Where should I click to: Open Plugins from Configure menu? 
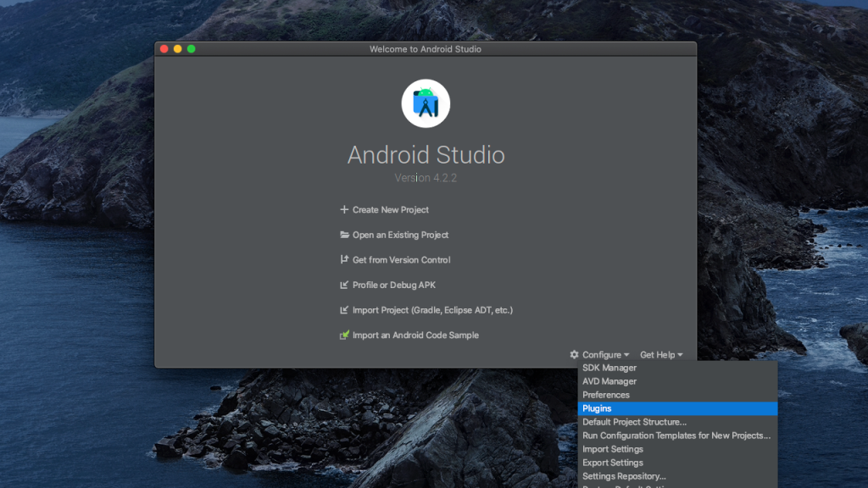click(x=677, y=408)
